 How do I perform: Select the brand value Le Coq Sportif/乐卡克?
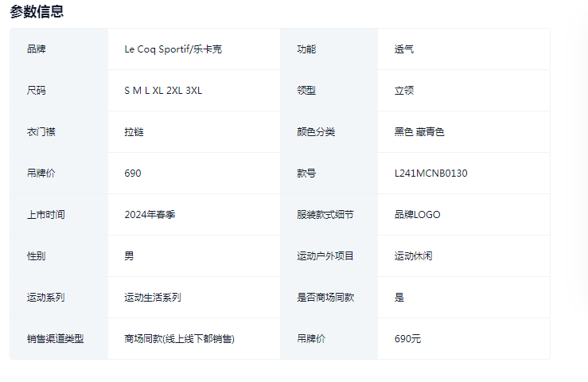(173, 49)
